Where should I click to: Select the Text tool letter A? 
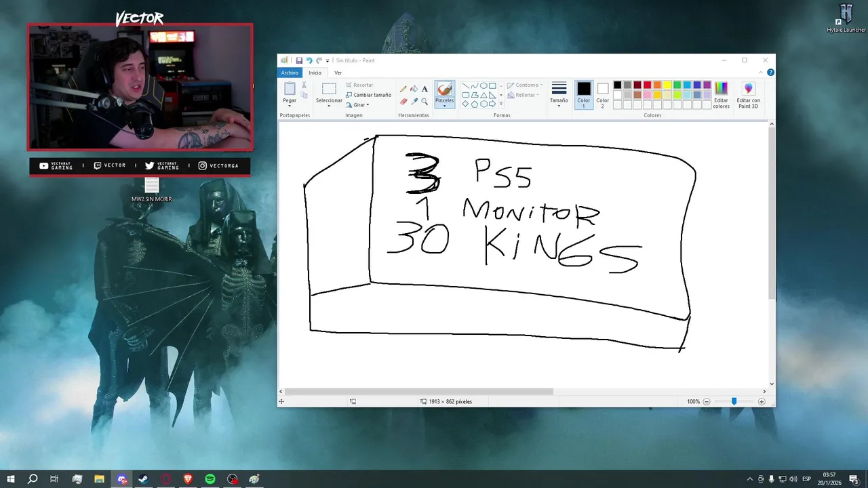click(425, 89)
